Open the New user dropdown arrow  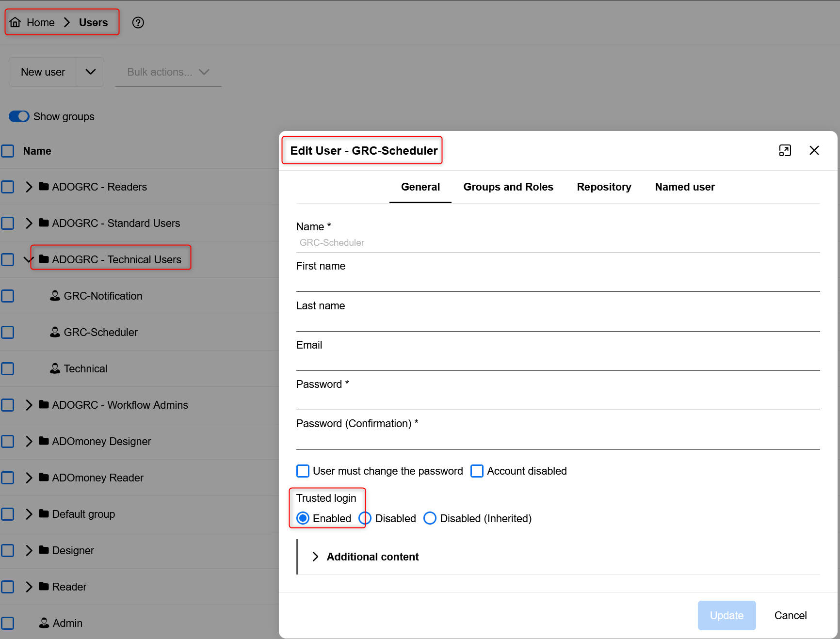(91, 72)
